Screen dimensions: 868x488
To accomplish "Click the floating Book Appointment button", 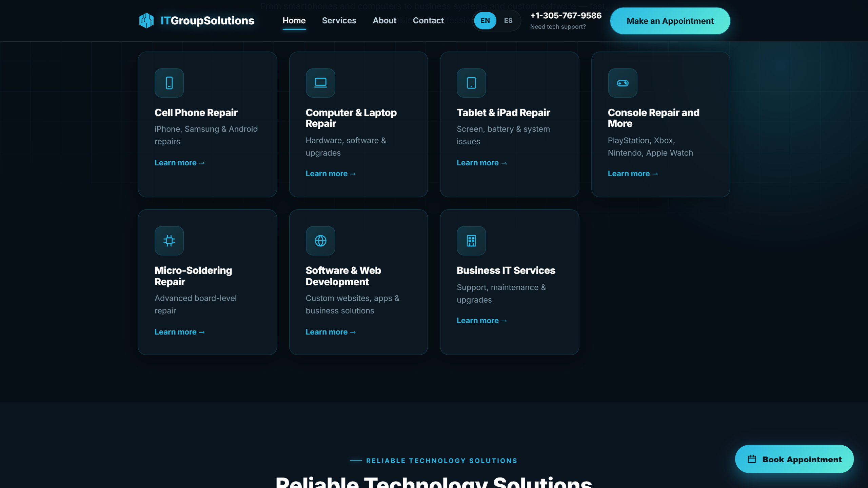I will click(794, 459).
